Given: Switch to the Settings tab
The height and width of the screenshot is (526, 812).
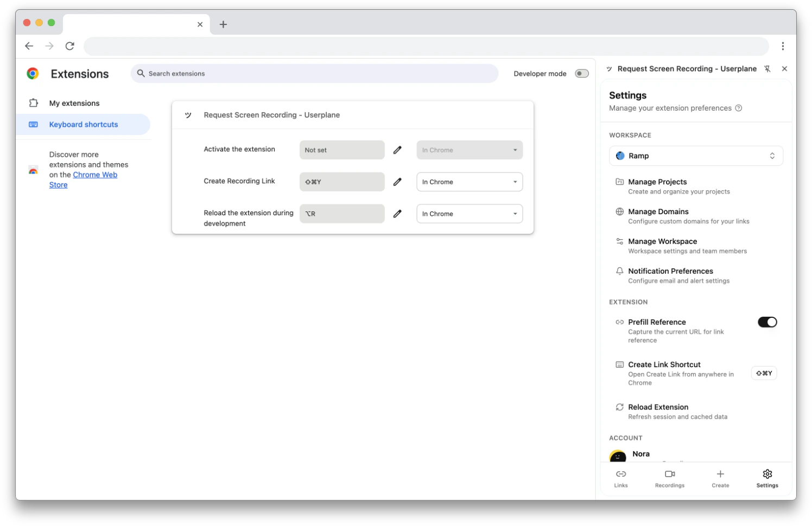Looking at the screenshot, I should click(x=767, y=478).
